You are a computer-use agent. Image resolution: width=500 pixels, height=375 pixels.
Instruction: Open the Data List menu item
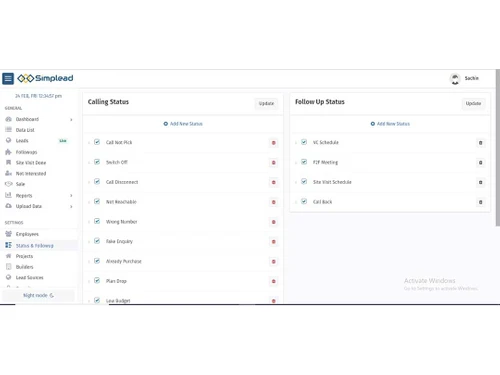pyautogui.click(x=25, y=130)
